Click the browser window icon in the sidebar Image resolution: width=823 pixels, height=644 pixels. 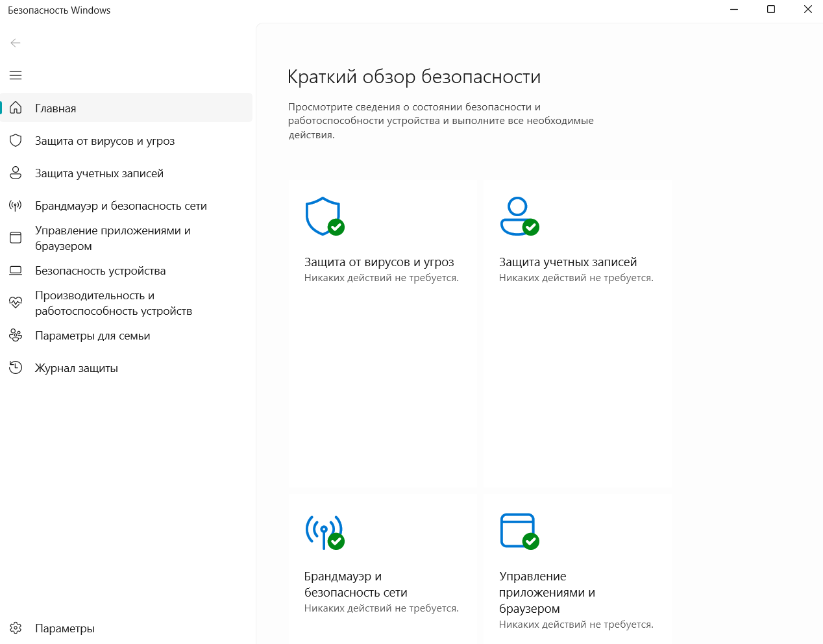coord(16,238)
